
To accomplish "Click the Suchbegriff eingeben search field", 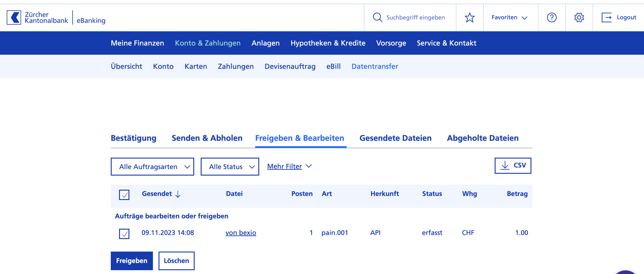I will tap(416, 17).
